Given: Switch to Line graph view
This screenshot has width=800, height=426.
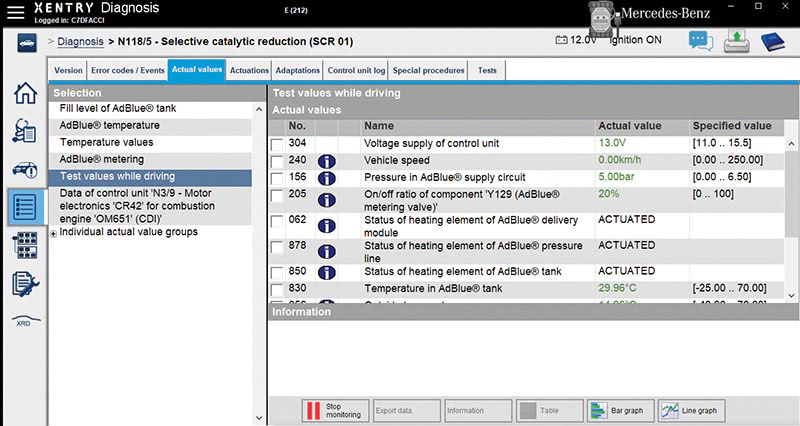Looking at the screenshot, I should pyautogui.click(x=691, y=411).
